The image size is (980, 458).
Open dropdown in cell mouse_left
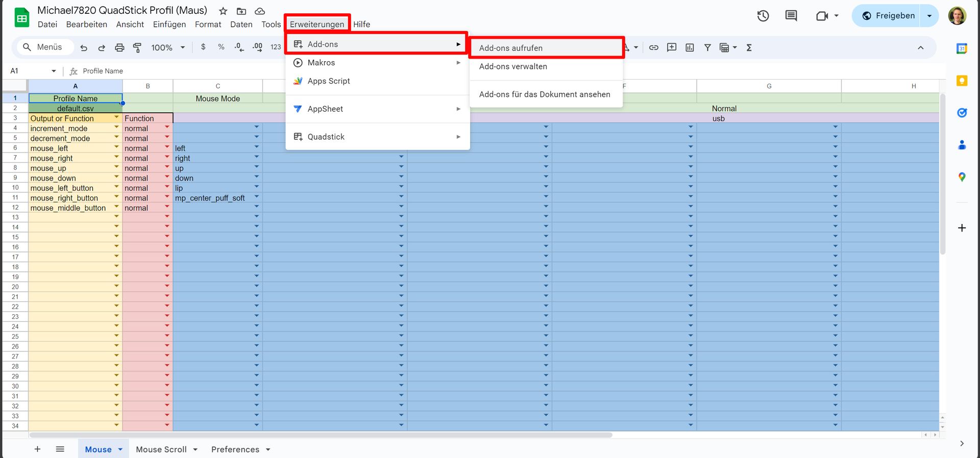pos(116,148)
